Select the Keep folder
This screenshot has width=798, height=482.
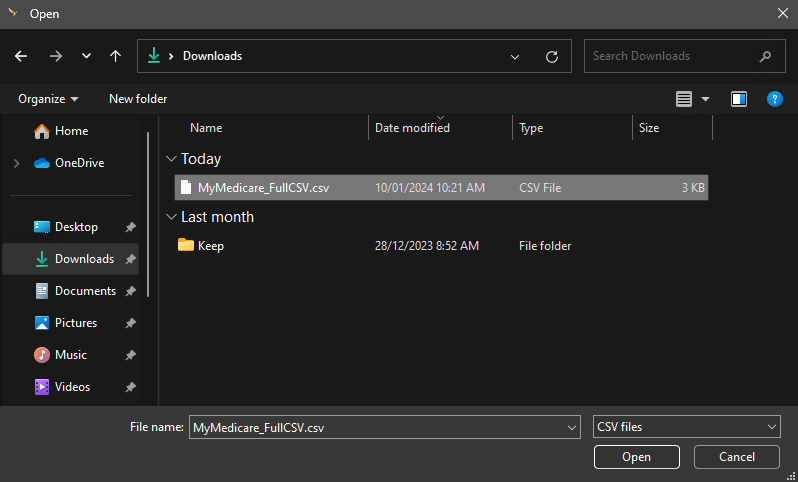coord(210,245)
